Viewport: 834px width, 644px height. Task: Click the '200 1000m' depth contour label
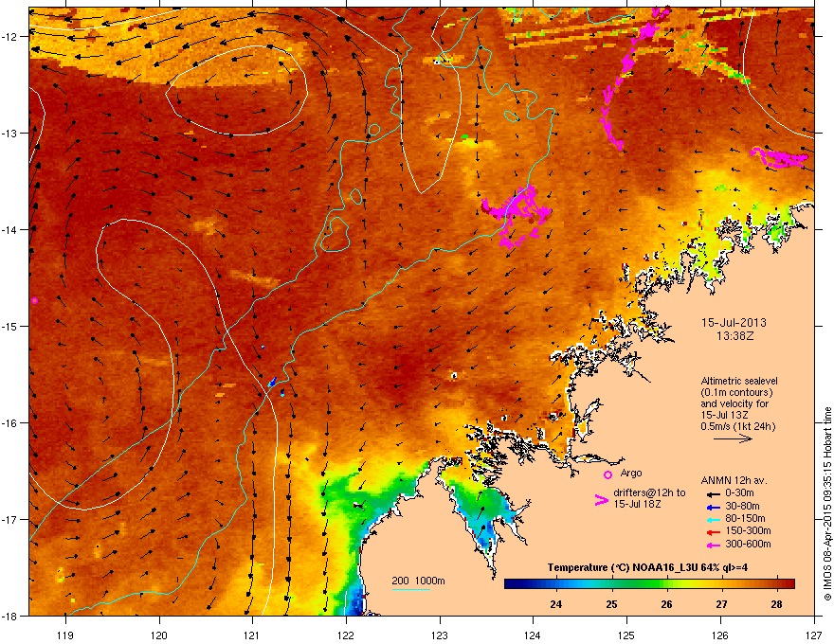point(418,581)
